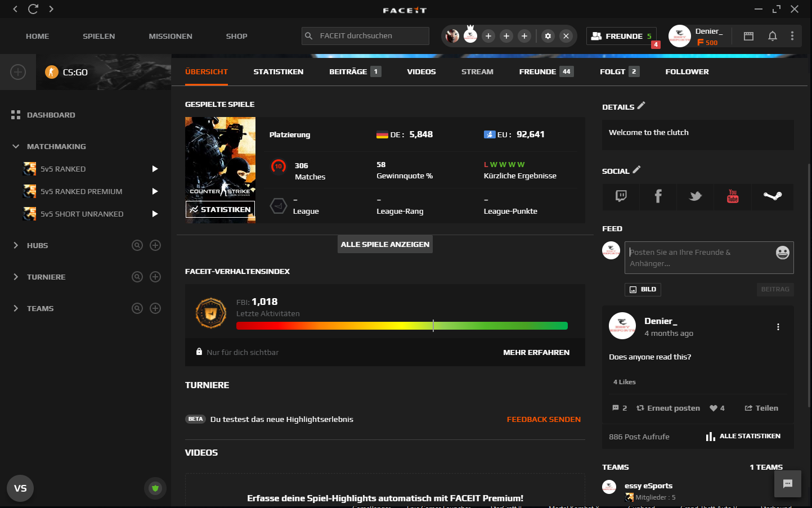Open the Dashboard grid icon
The image size is (812, 508).
[x=16, y=115]
